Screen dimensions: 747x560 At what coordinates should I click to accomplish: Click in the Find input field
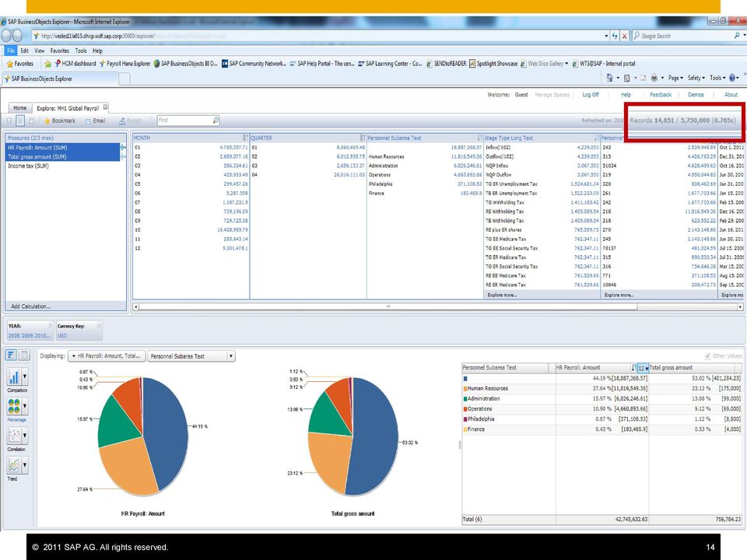tap(184, 120)
